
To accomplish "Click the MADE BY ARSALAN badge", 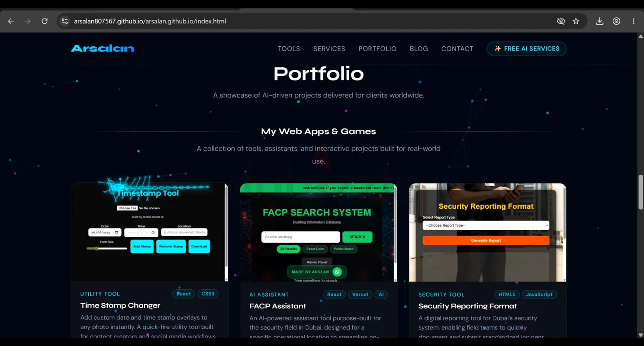I will (317, 272).
